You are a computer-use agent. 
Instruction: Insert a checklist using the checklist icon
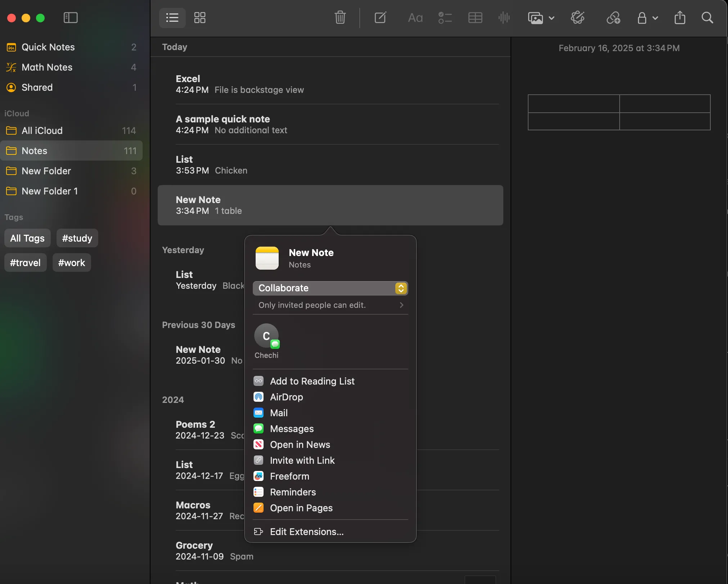coord(445,18)
